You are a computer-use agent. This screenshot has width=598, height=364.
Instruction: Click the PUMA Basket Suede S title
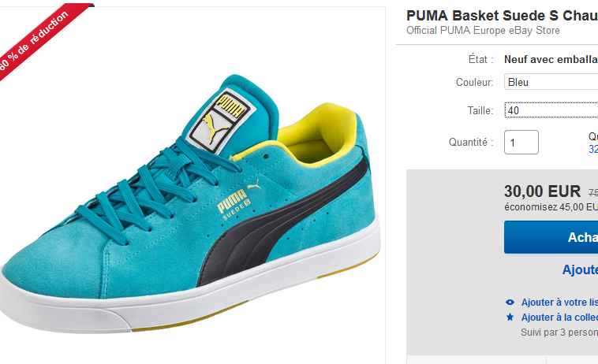point(503,16)
